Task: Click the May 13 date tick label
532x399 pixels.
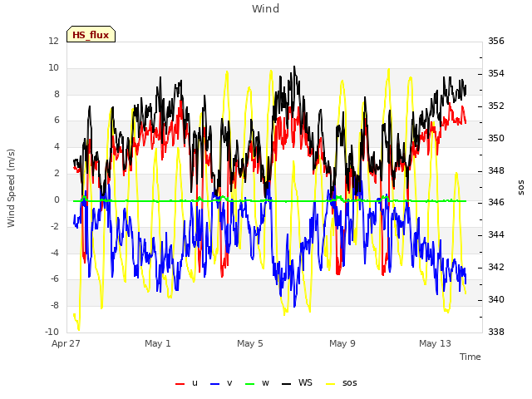Action: click(x=435, y=343)
